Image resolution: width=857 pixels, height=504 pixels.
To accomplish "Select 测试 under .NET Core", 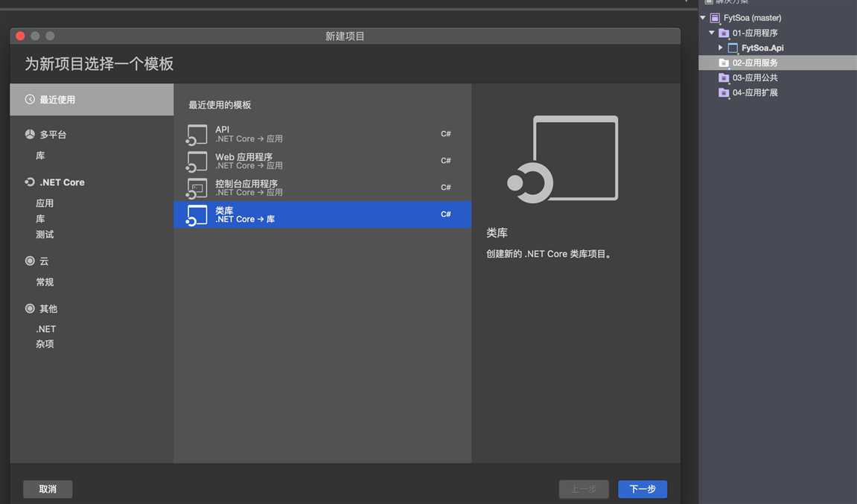I will click(x=45, y=235).
